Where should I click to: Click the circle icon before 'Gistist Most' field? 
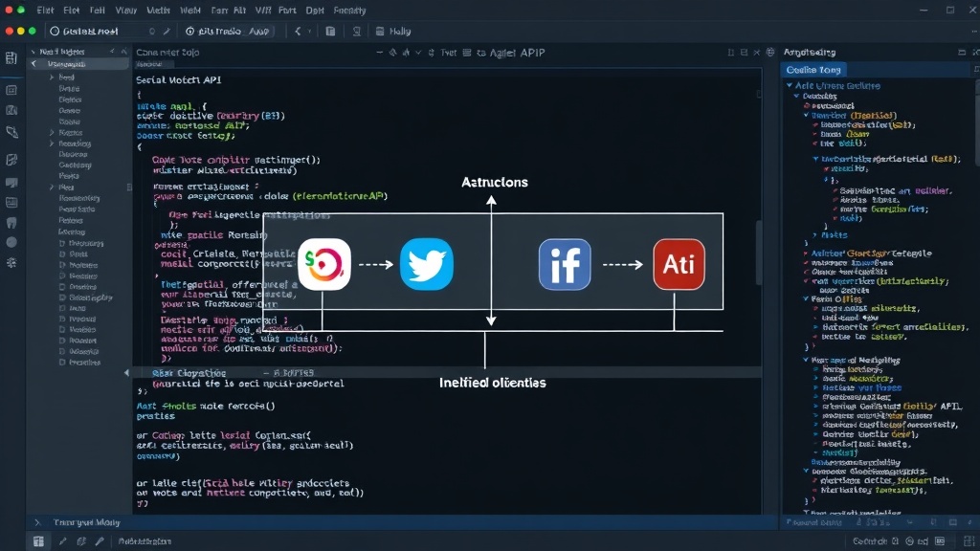[55, 32]
